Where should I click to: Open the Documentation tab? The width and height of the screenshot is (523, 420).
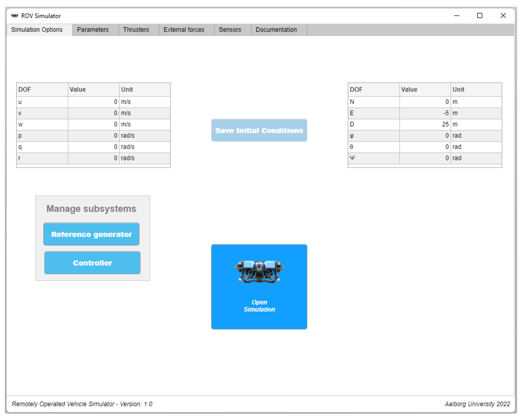276,30
